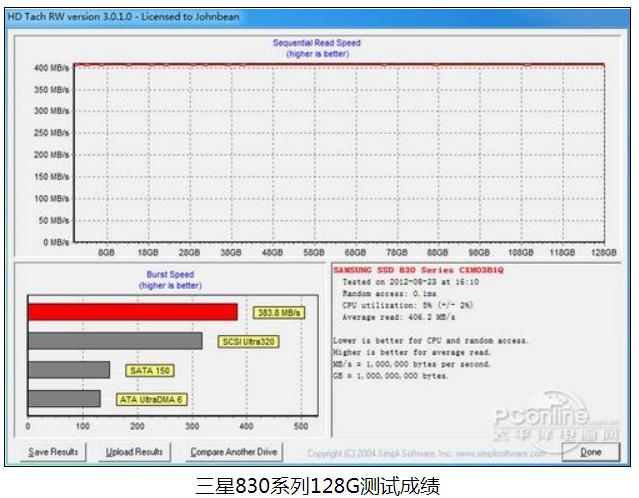Click the SATA 150 label
This screenshot has height=498, width=639.
point(150,370)
